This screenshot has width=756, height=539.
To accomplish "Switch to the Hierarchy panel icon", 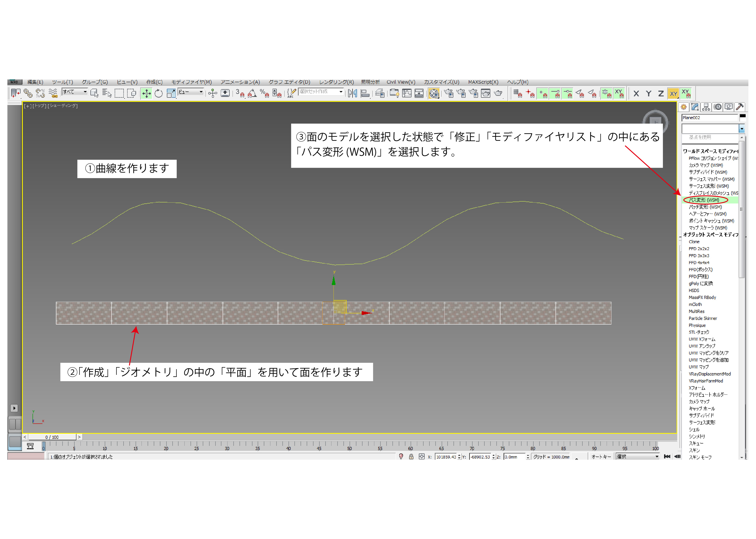I will pos(706,107).
